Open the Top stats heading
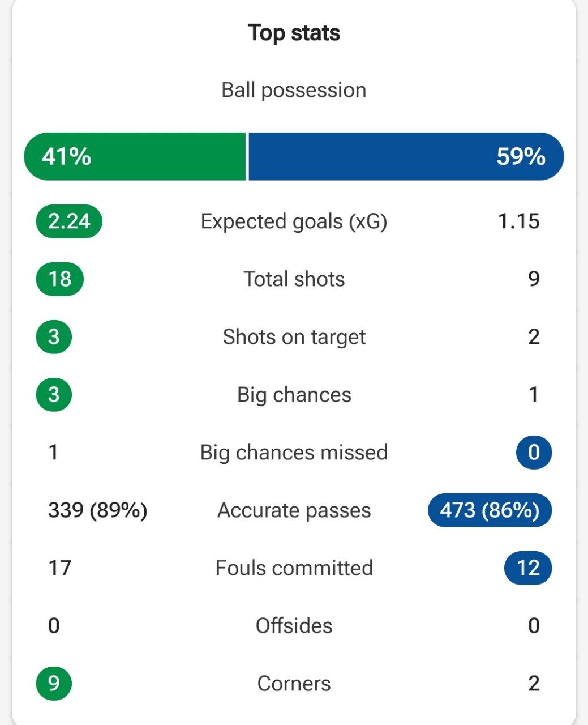The width and height of the screenshot is (588, 725). coord(294,33)
